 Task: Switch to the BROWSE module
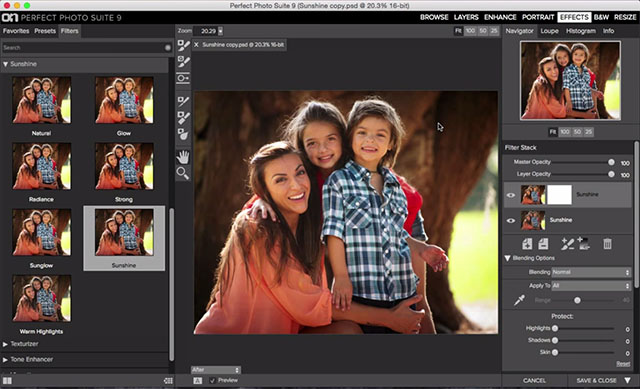pyautogui.click(x=434, y=17)
